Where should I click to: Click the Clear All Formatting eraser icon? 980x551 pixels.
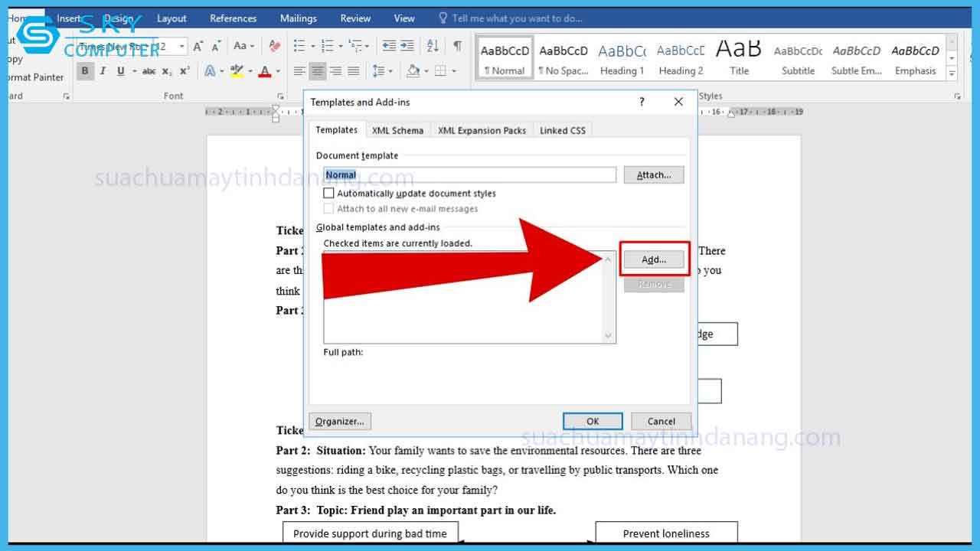pos(275,47)
